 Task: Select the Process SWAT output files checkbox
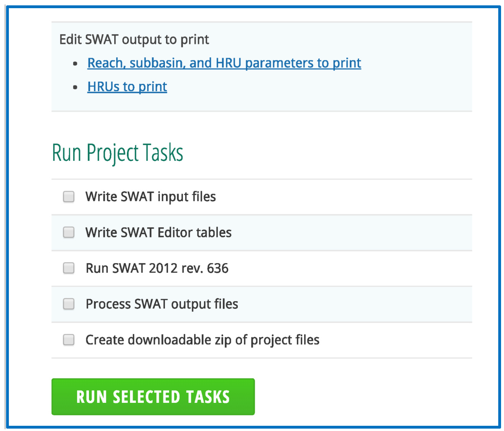(69, 304)
